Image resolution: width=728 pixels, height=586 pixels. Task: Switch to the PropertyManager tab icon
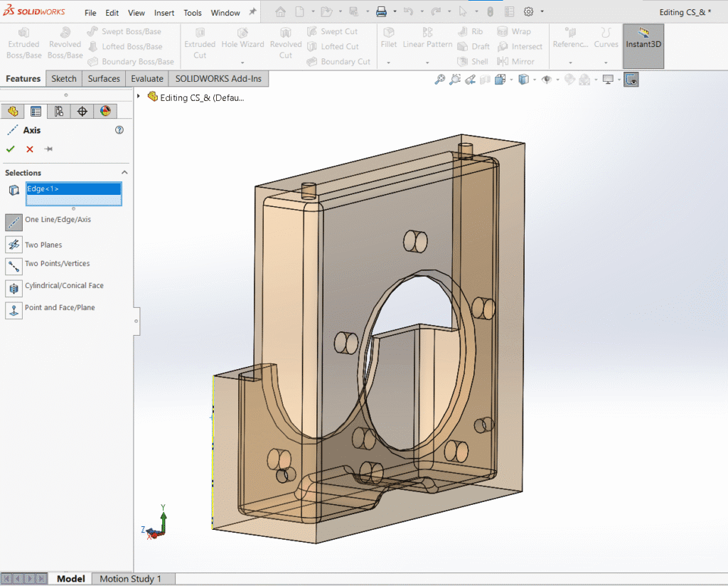pyautogui.click(x=36, y=111)
